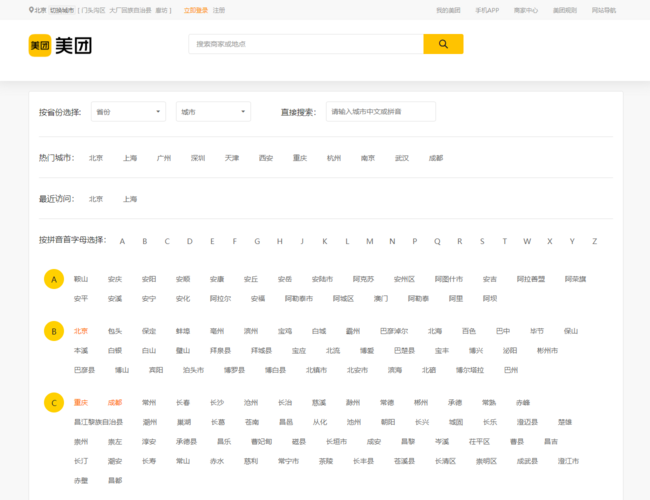Choose 成都 from hot cities row
This screenshot has height=500, width=650.
[x=436, y=158]
